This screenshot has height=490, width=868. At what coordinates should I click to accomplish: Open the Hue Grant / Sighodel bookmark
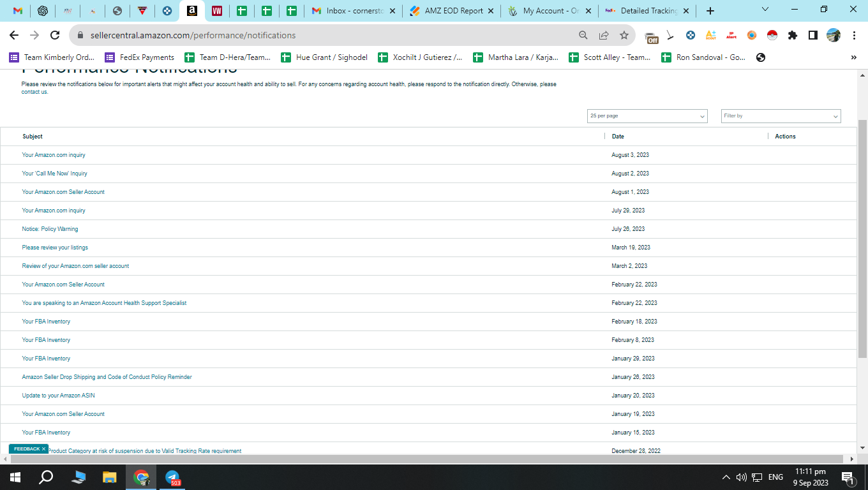pyautogui.click(x=324, y=57)
